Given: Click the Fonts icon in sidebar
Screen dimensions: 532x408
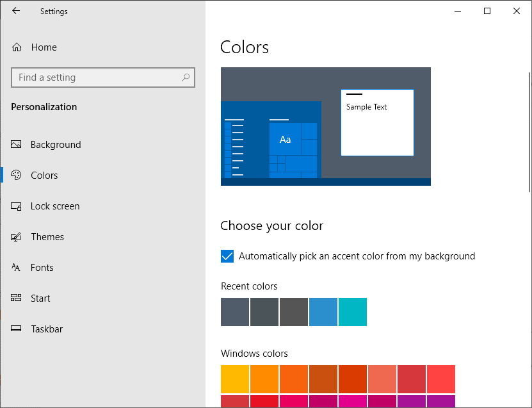Looking at the screenshot, I should click(17, 268).
